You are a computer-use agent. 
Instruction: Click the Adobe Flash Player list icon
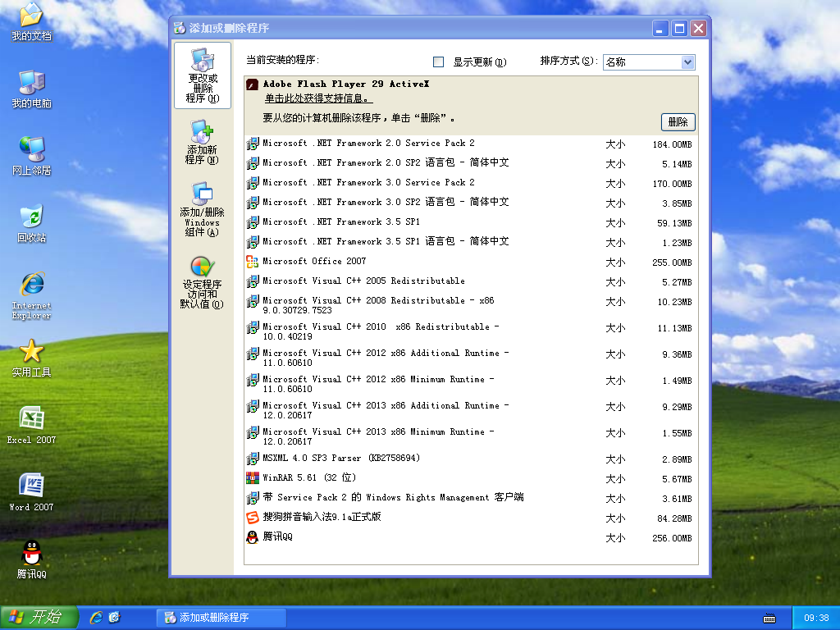point(253,84)
